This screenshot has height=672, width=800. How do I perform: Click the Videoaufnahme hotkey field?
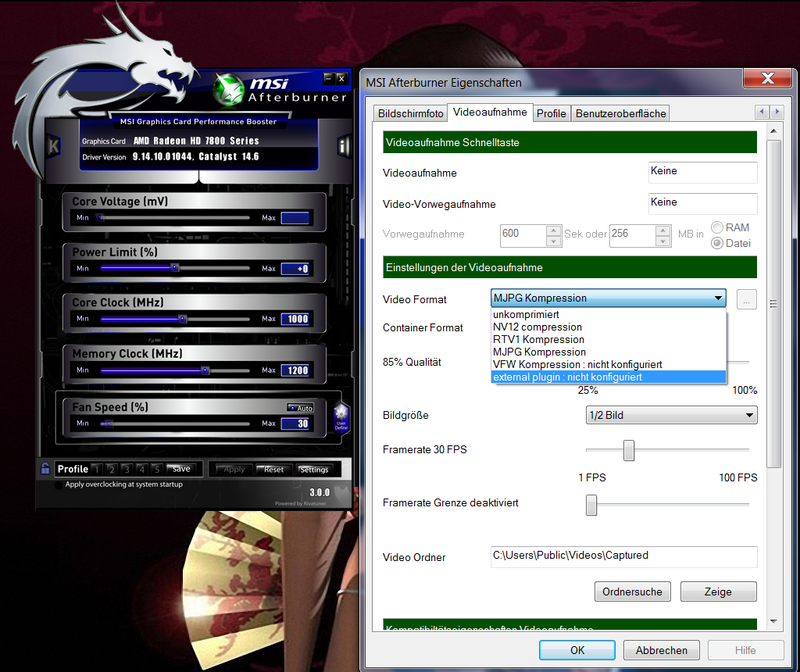pyautogui.click(x=702, y=172)
